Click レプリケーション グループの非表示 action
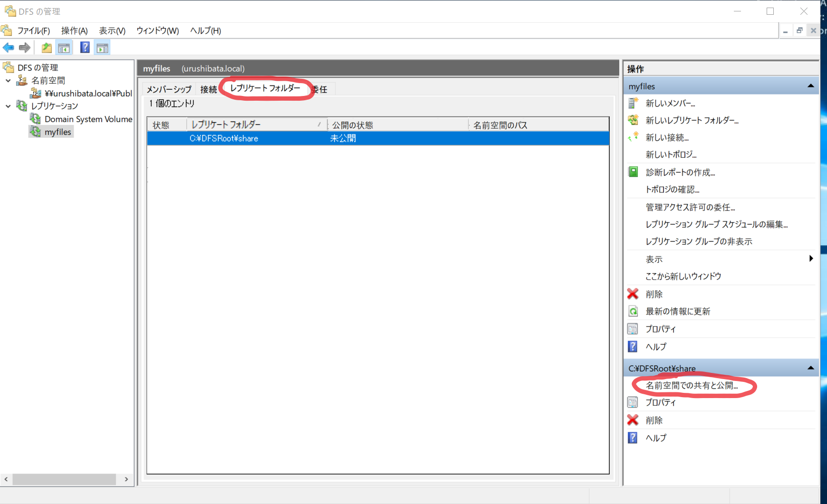827x504 pixels. 699,241
